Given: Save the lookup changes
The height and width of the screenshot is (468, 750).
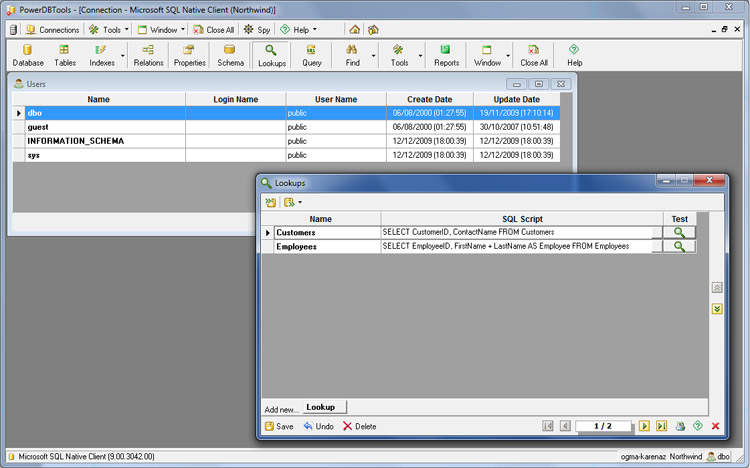Looking at the screenshot, I should click(x=279, y=426).
